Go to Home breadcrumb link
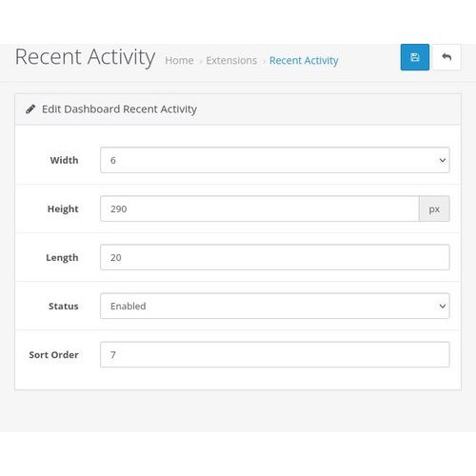476x476 pixels. pos(179,60)
